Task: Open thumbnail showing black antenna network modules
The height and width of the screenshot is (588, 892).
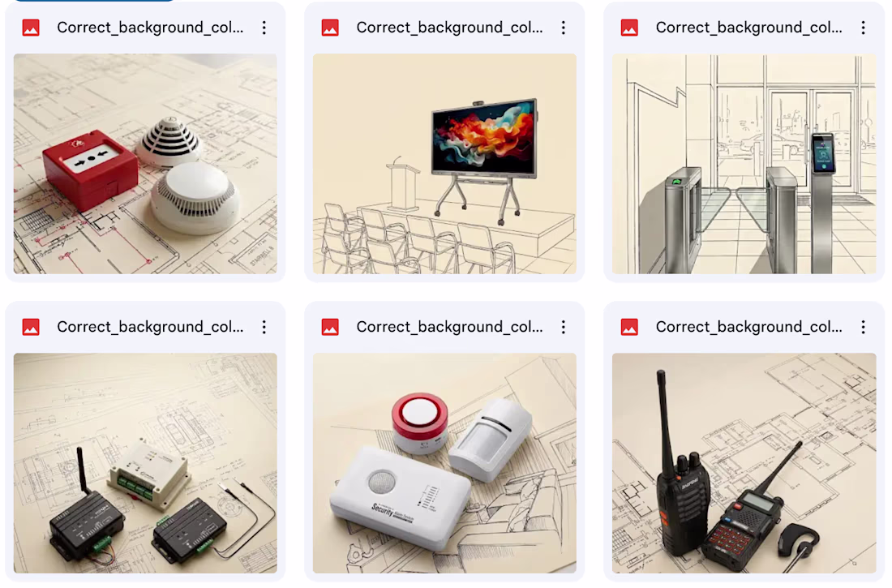Action: pyautogui.click(x=145, y=463)
